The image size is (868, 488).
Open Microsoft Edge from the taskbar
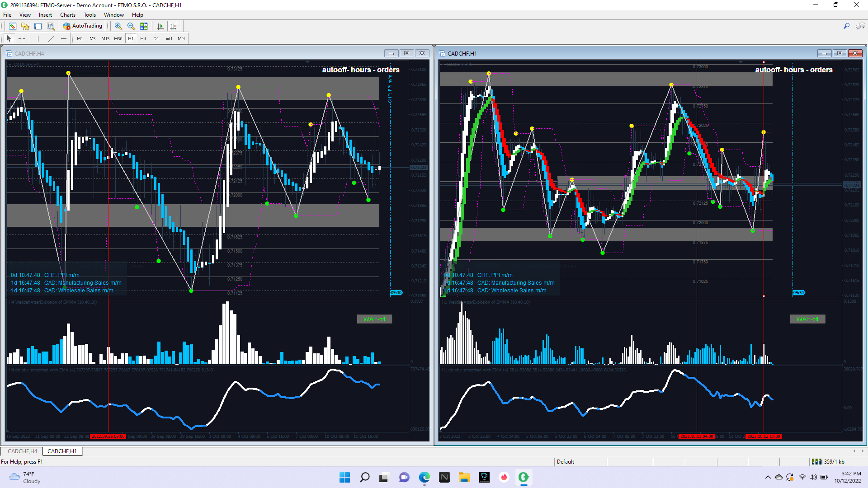click(x=424, y=477)
